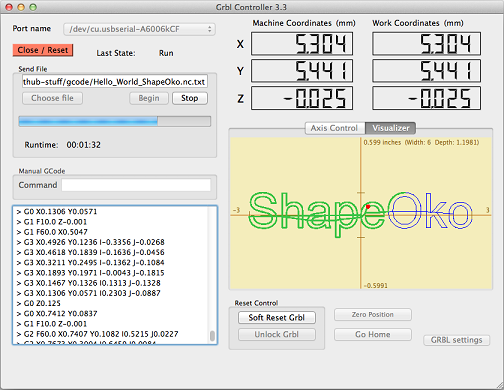504x390 pixels.
Task: Click the Zero Position button
Action: (373, 315)
